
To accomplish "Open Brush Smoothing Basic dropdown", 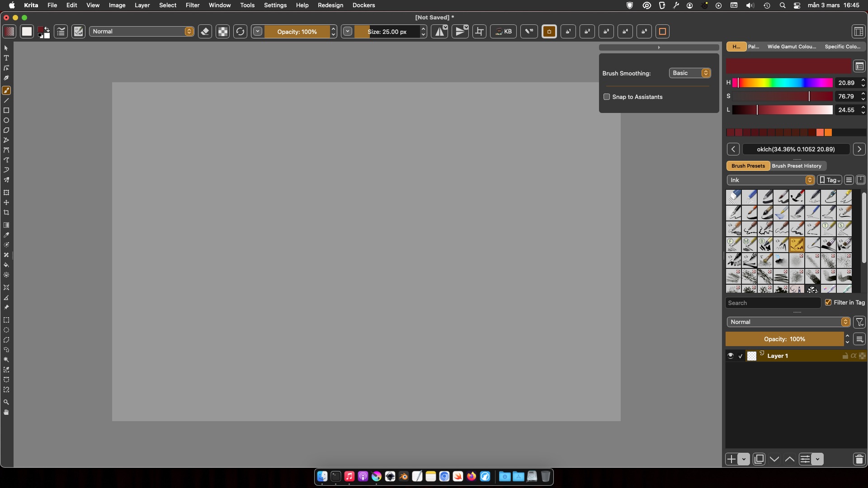I will point(690,73).
